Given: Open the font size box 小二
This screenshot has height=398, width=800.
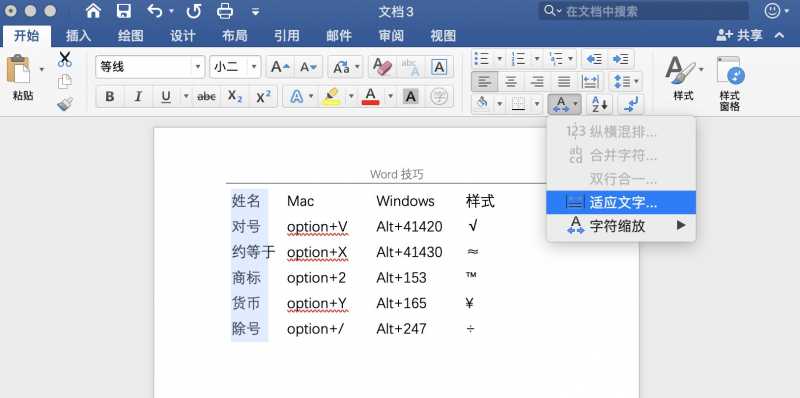Looking at the screenshot, I should [x=235, y=67].
